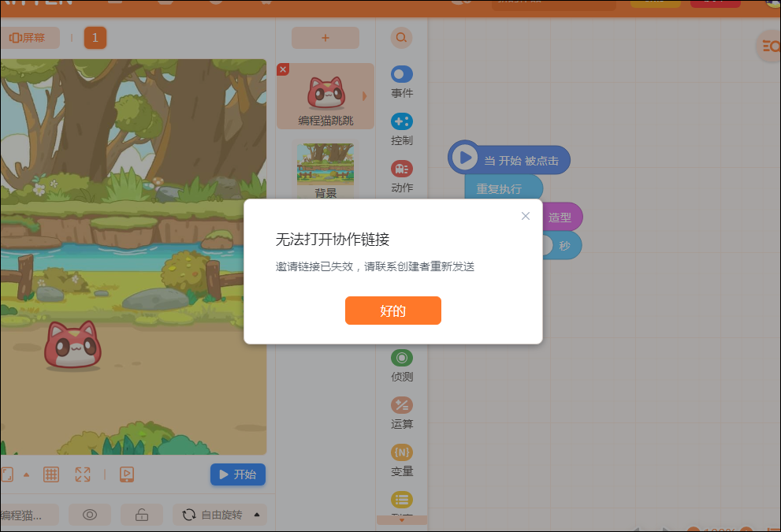The height and width of the screenshot is (532, 781).
Task: Close the 无法打开协作链接 dialog
Action: tap(526, 216)
